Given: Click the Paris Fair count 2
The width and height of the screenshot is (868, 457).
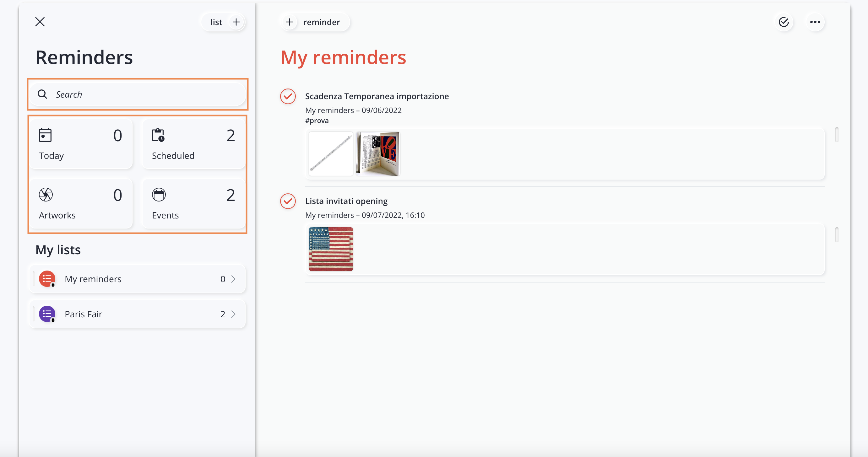Looking at the screenshot, I should pos(223,314).
